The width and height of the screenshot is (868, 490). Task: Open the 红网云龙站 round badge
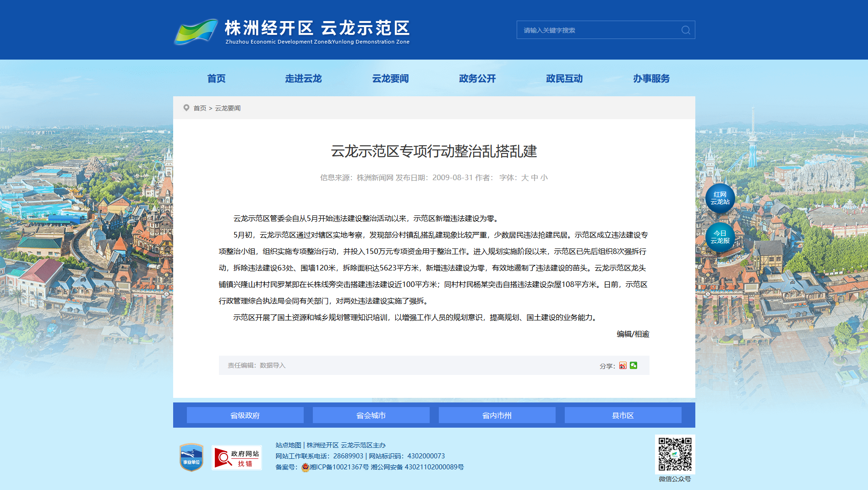(x=720, y=198)
